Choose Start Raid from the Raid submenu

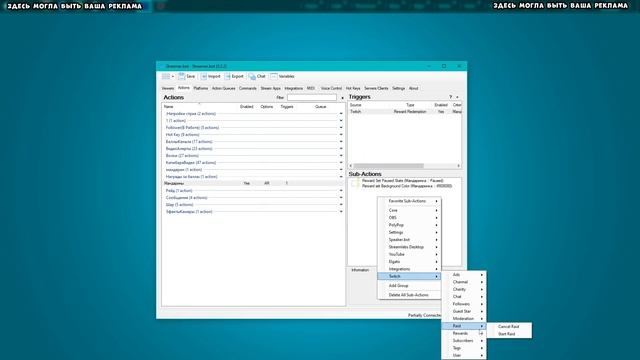pos(509,334)
